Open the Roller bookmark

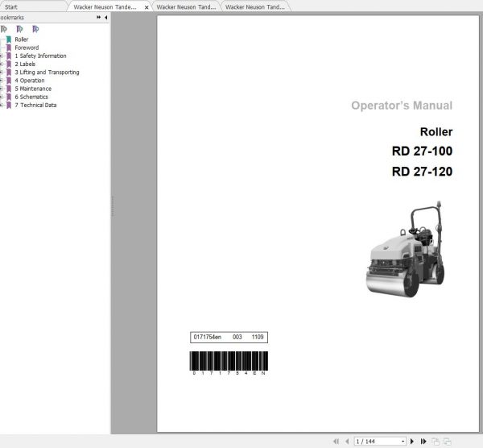(22, 39)
